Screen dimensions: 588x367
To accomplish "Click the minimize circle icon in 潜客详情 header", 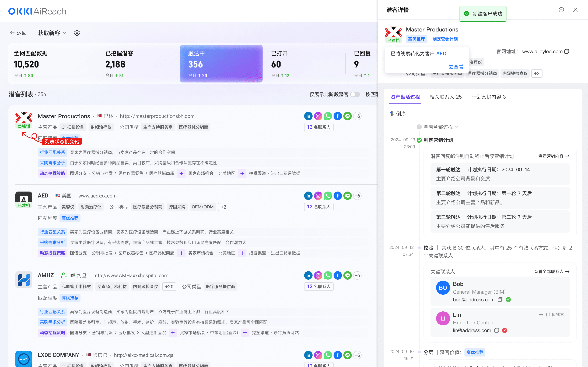I will pyautogui.click(x=561, y=10).
